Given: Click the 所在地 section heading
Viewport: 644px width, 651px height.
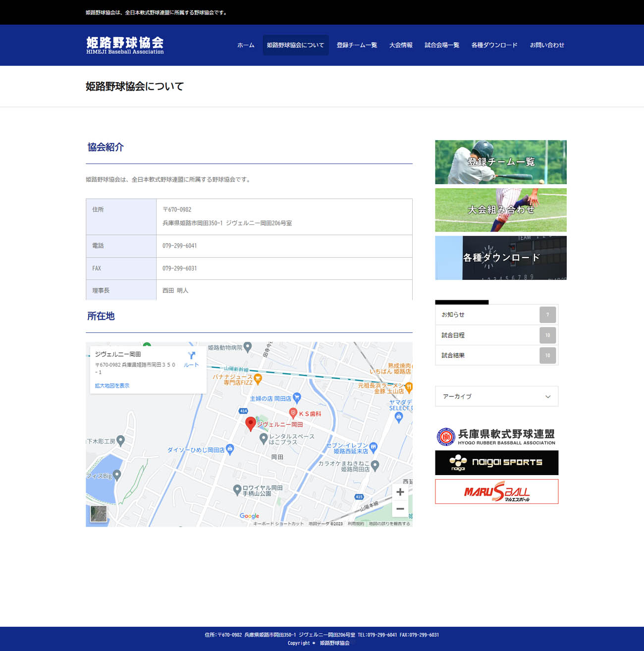Looking at the screenshot, I should (101, 316).
